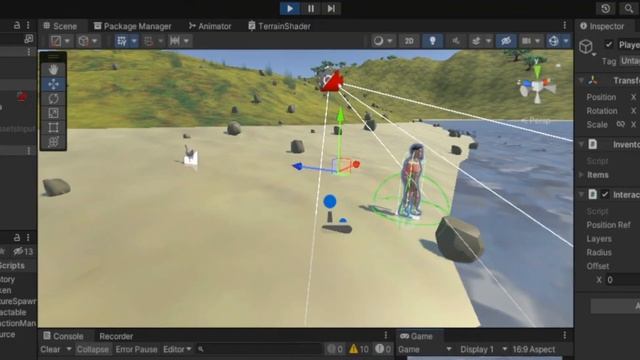Select the Rotate tool
Viewport: 640px width, 360px height.
[x=53, y=99]
